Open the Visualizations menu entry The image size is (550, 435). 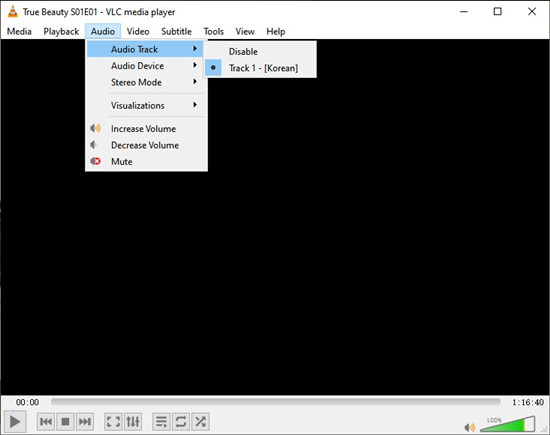(145, 105)
